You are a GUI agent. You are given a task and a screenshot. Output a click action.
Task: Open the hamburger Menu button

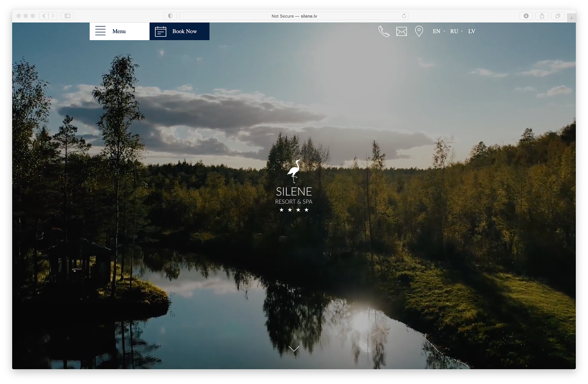(x=119, y=31)
